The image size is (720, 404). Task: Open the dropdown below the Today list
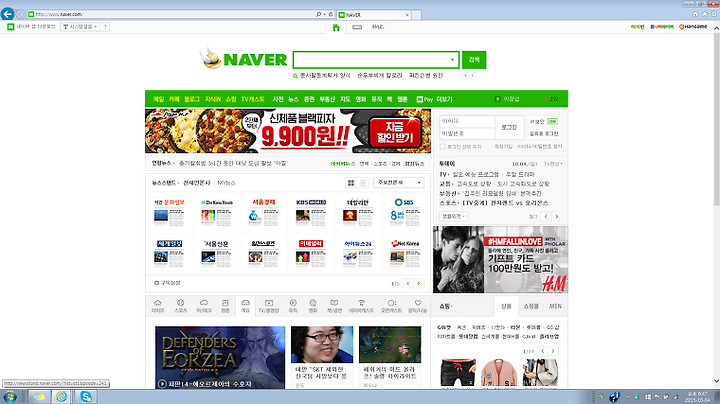(x=454, y=216)
